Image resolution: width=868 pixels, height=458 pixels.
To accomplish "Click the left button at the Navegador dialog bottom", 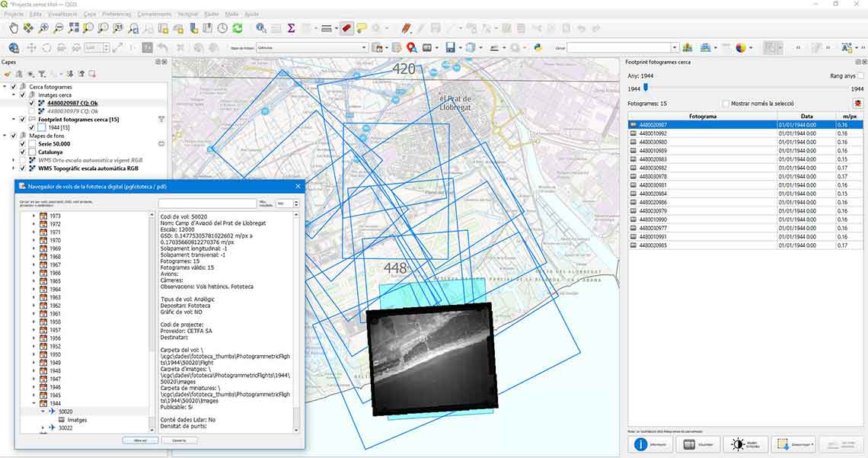I will pyautogui.click(x=141, y=440).
